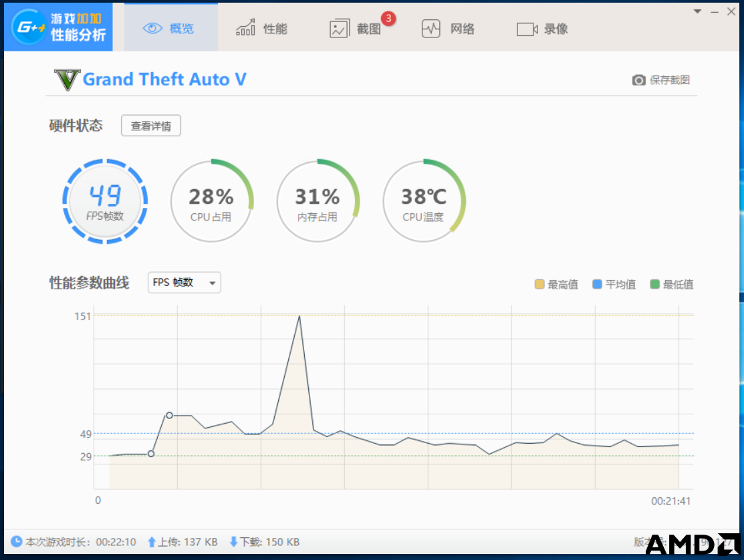Click the 最高值 legend label
This screenshot has width=744, height=560.
click(x=563, y=285)
